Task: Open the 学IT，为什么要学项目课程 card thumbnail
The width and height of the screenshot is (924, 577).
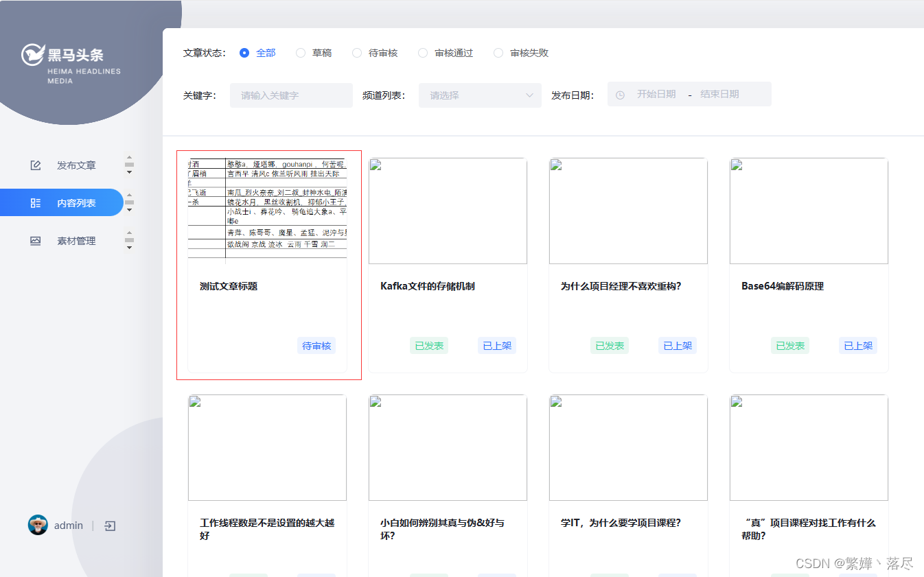Action: pos(628,447)
